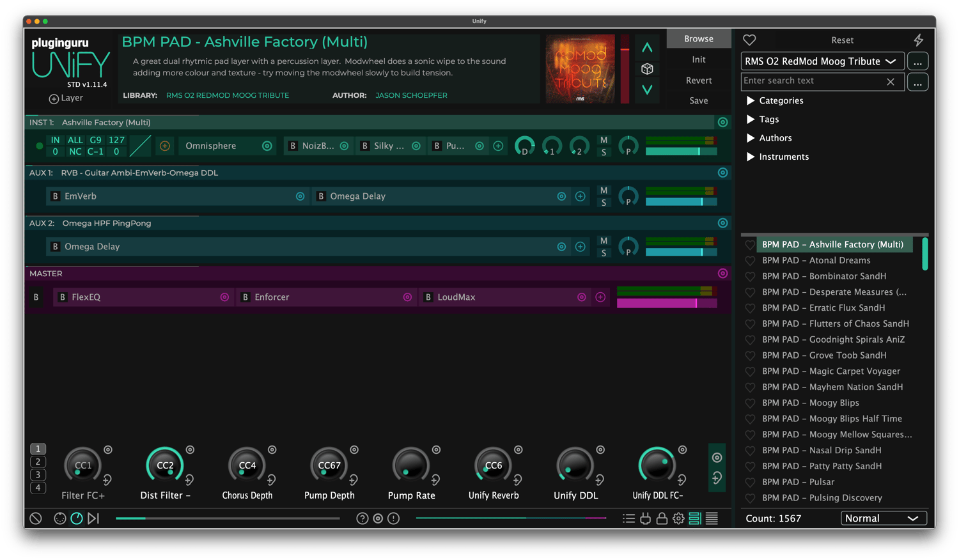Click the JASON SCHOEPFER author link
Screen dimensions: 959x560
point(411,95)
